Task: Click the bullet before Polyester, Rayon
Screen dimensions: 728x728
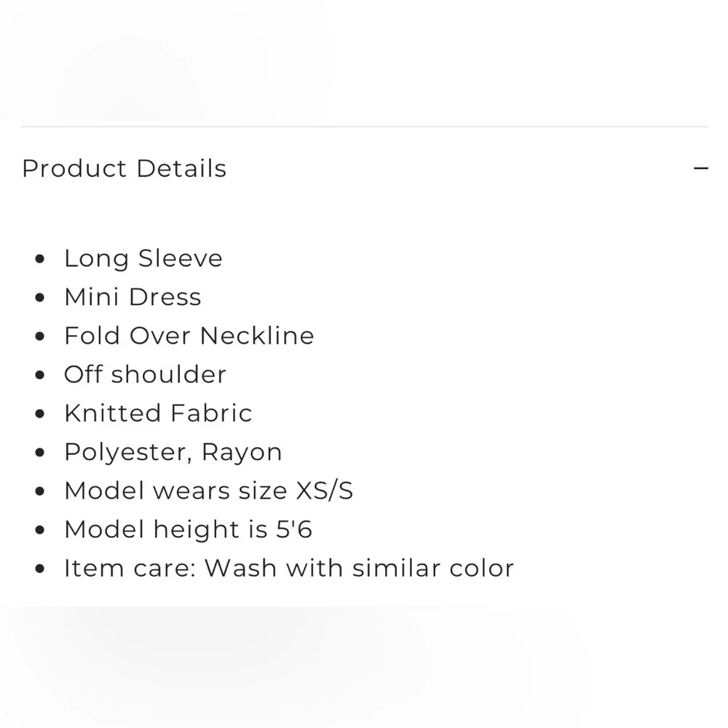Action: click(x=40, y=453)
